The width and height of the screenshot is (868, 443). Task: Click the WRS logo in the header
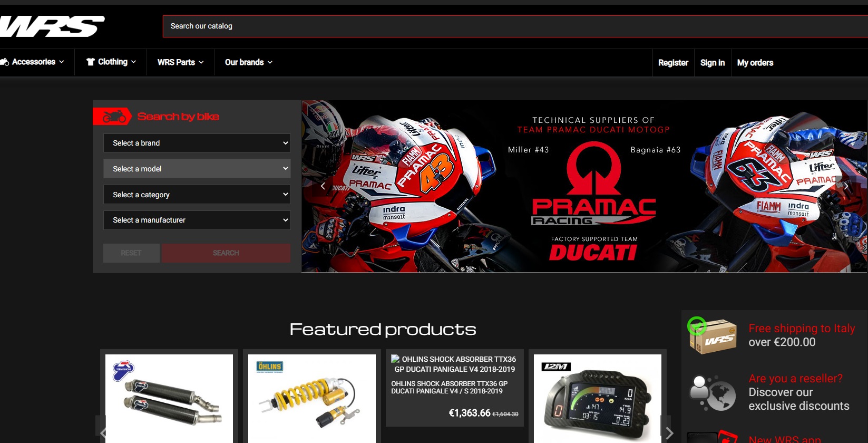pyautogui.click(x=52, y=26)
